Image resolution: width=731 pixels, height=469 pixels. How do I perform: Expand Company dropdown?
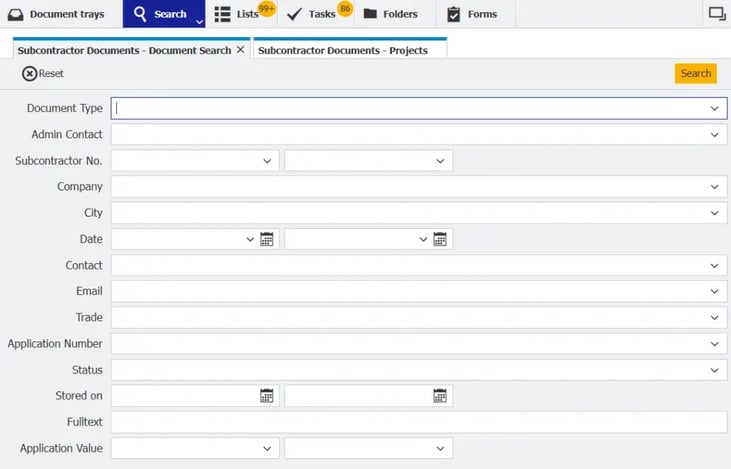point(714,187)
